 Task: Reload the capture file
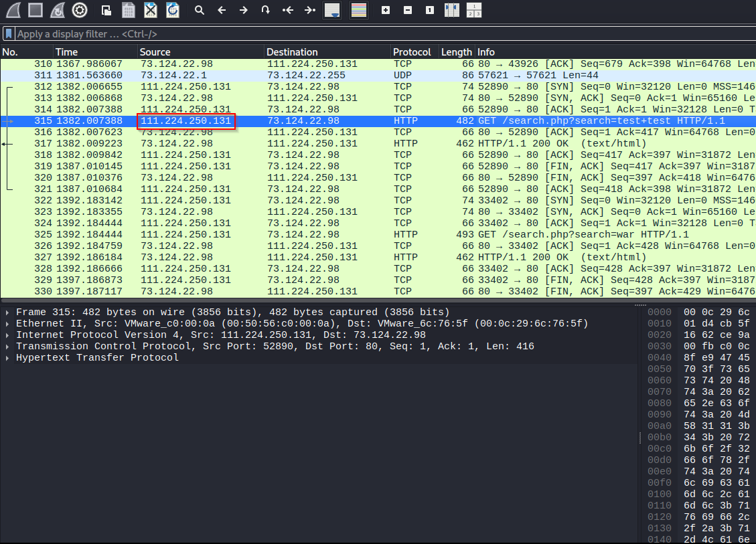click(x=173, y=10)
